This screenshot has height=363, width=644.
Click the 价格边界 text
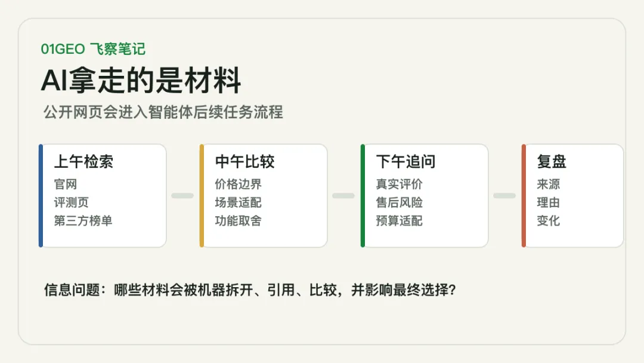coord(238,184)
